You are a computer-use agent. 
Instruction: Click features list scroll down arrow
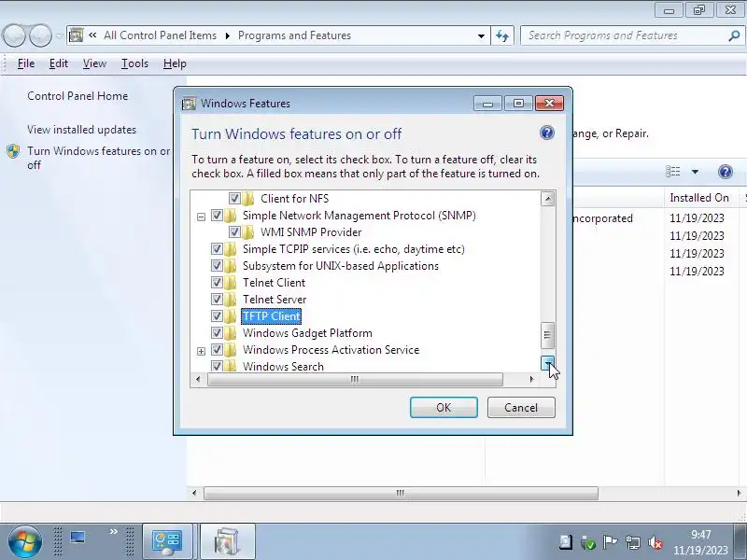[x=547, y=363]
